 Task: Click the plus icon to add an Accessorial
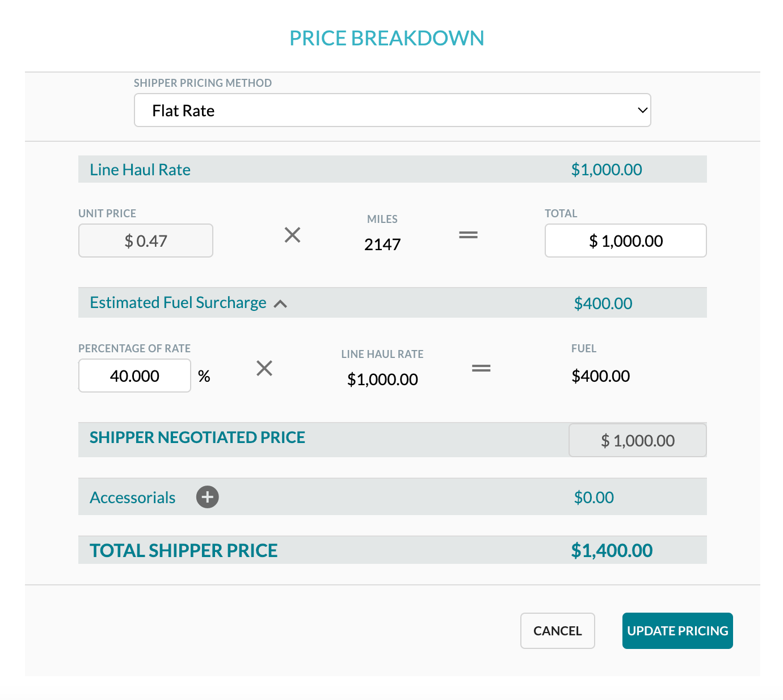207,497
